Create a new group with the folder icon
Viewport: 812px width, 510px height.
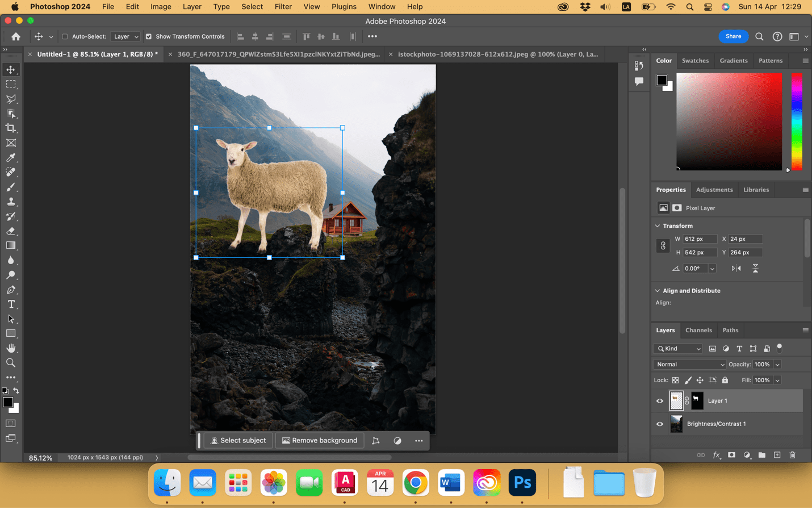(762, 455)
